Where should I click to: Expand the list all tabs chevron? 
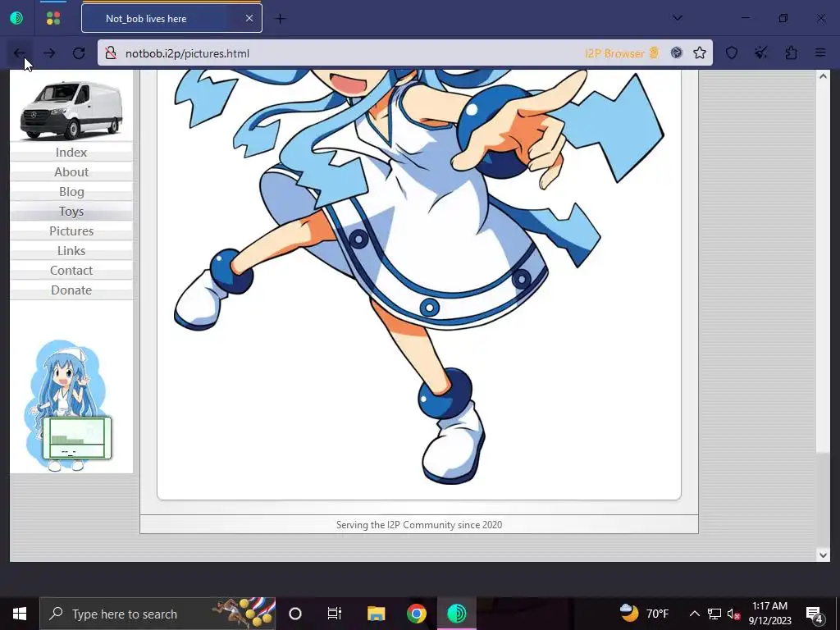pos(677,18)
